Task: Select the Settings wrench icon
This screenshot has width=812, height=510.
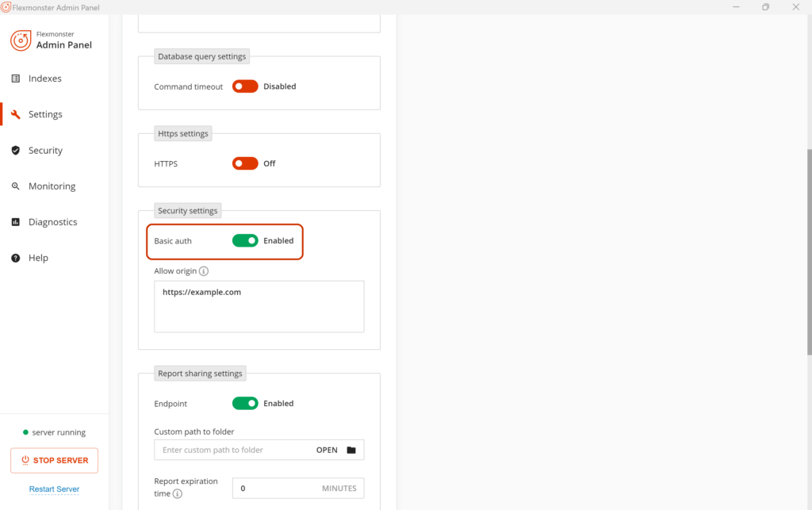Action: tap(17, 113)
